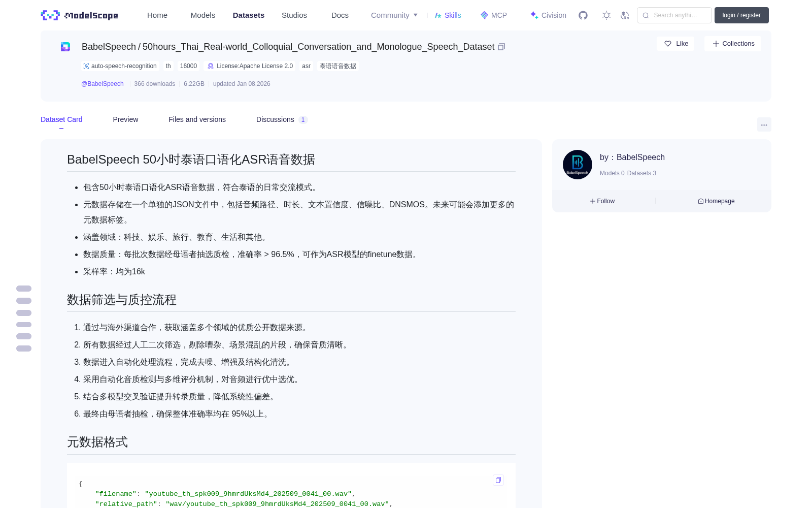Click the login / register button

[x=741, y=15]
